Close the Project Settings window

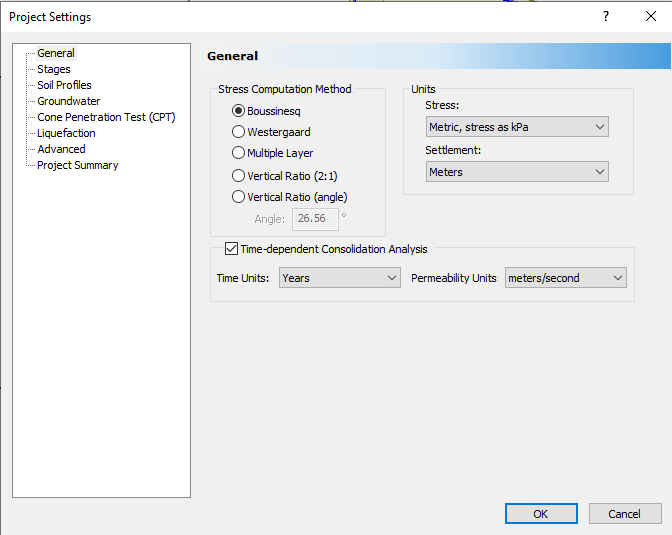click(x=651, y=16)
